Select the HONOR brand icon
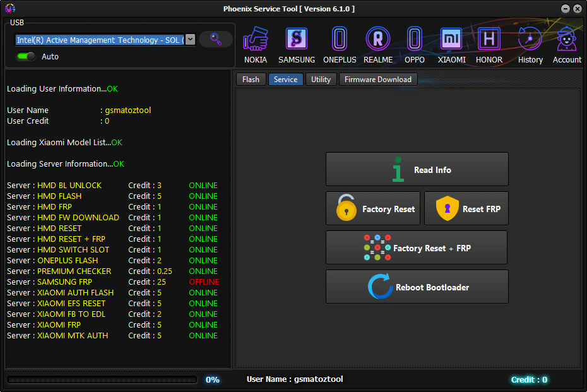The image size is (587, 392). 489,43
